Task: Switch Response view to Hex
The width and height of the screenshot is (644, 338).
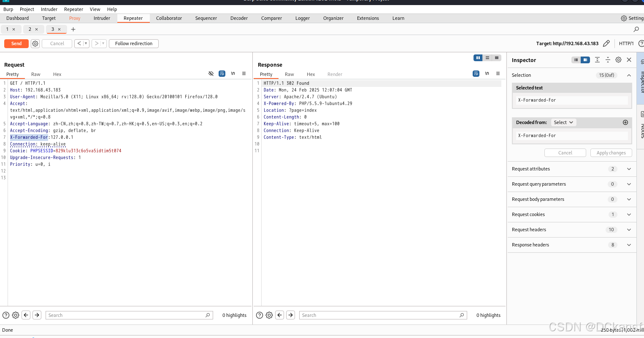Action: pyautogui.click(x=311, y=74)
